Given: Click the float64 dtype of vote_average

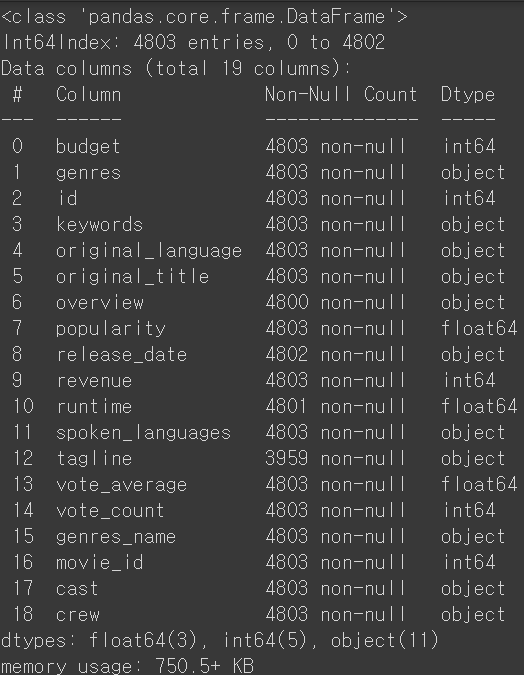Looking at the screenshot, I should coord(479,485).
